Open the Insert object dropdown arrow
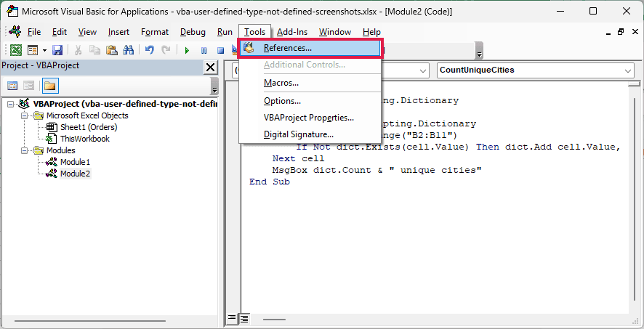 (x=44, y=50)
